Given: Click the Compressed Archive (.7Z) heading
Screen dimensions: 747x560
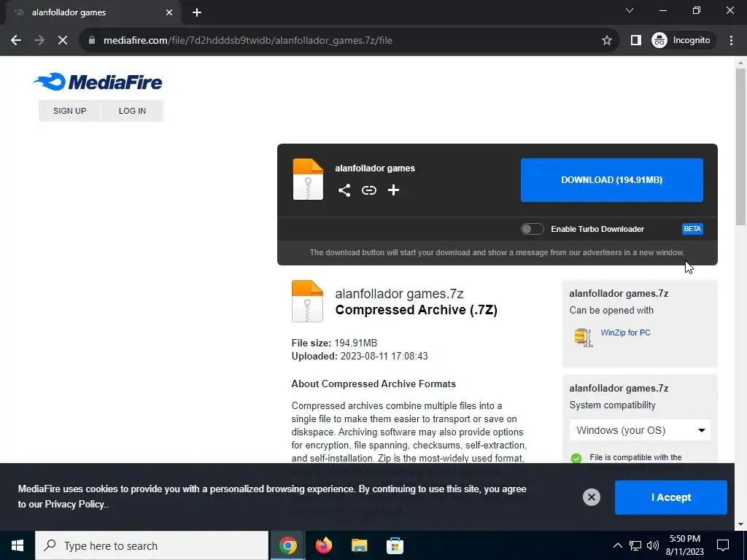Looking at the screenshot, I should [x=416, y=310].
